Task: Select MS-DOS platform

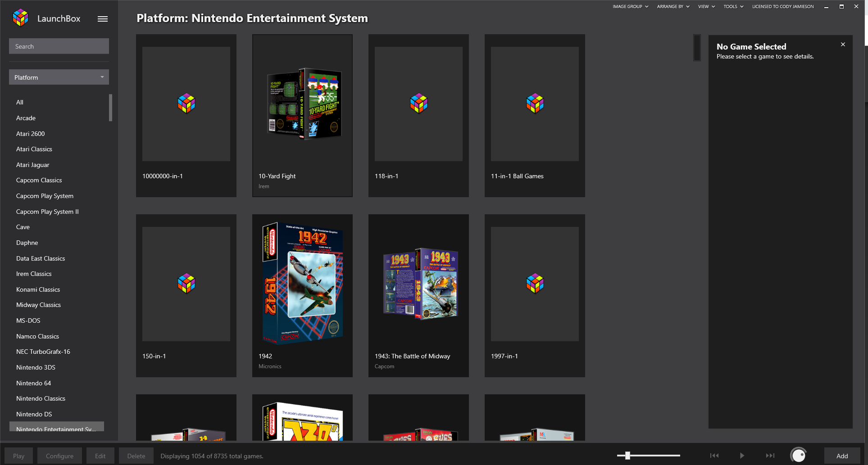Action: tap(28, 321)
